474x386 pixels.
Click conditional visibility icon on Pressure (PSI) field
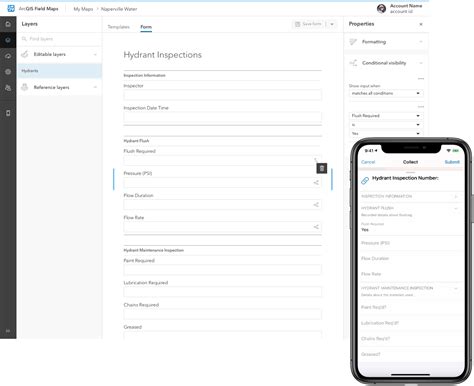click(x=316, y=183)
